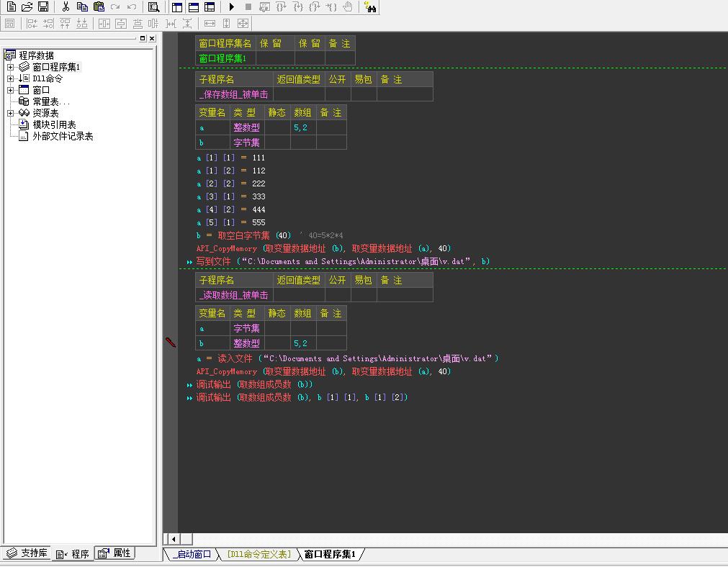Click array size 5,2 of 整数型 a
728x567 pixels.
(303, 127)
